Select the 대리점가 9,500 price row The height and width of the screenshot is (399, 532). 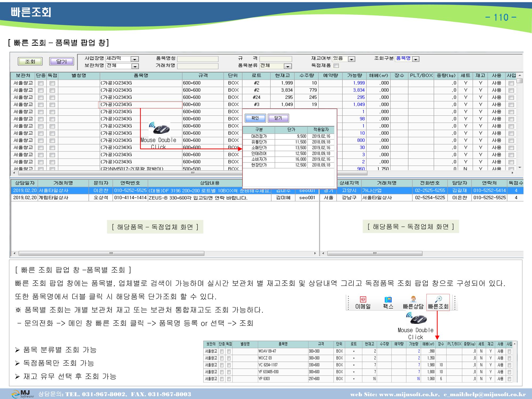288,136
